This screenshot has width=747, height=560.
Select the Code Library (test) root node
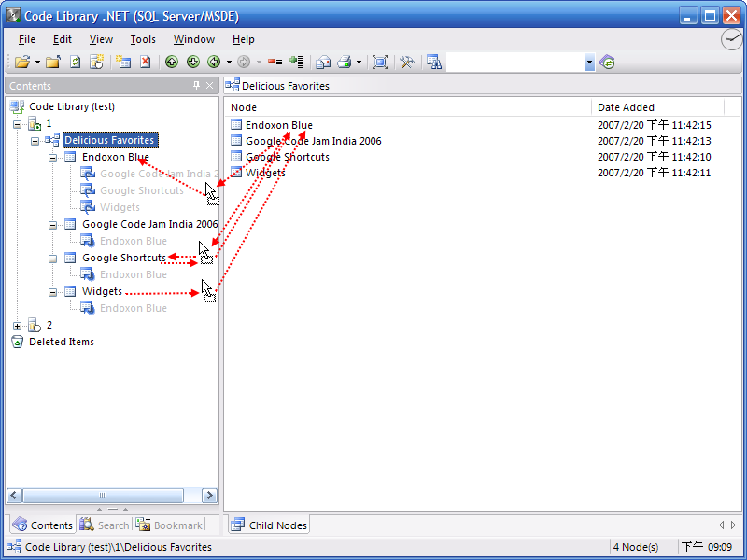coord(72,106)
